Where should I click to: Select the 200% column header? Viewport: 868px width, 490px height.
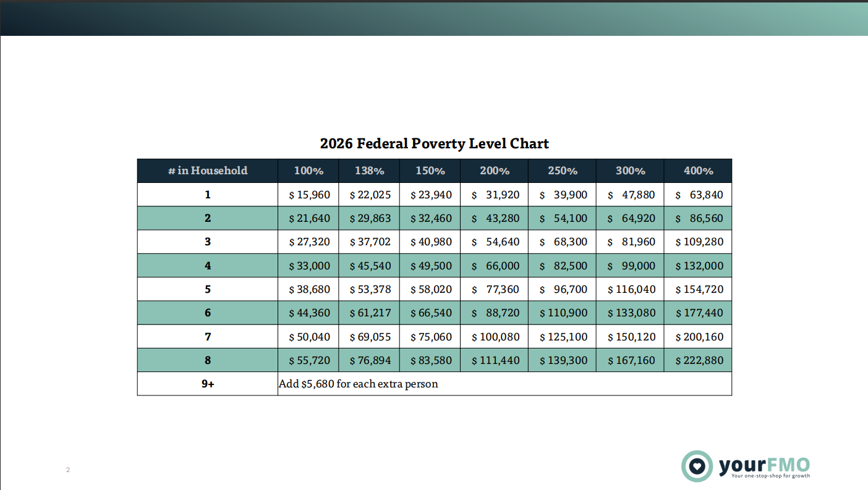493,171
